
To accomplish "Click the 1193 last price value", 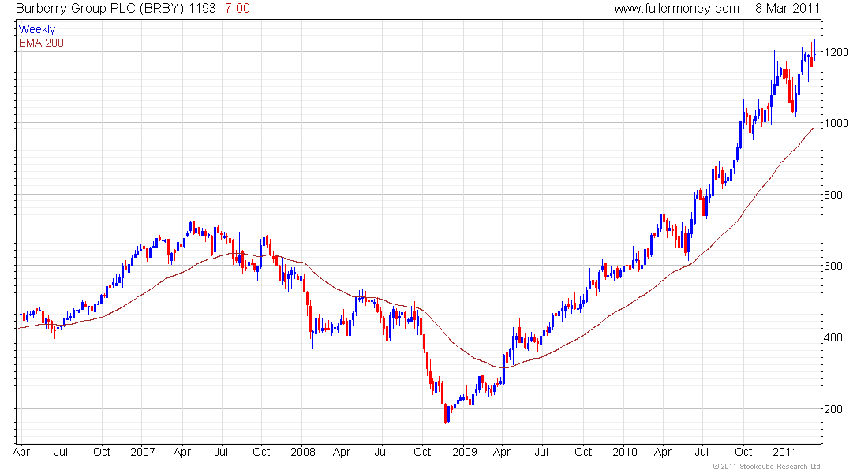I will click(202, 9).
